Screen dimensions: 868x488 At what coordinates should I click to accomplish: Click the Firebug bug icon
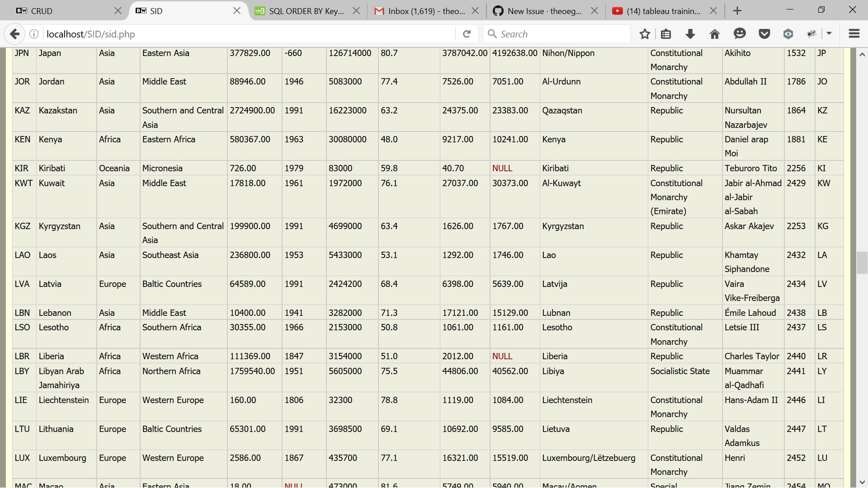click(812, 34)
